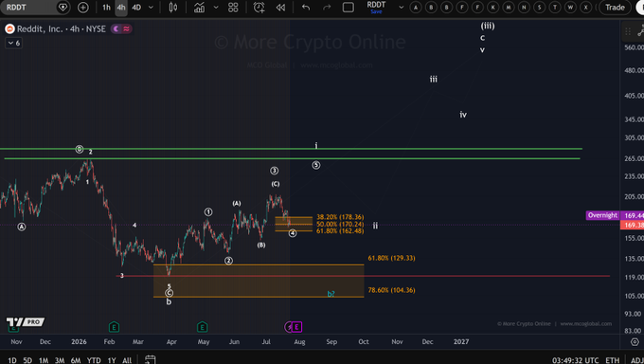Image resolution: width=644 pixels, height=364 pixels.
Task: Click the circled S quick-access button
Action: (x=539, y=8)
